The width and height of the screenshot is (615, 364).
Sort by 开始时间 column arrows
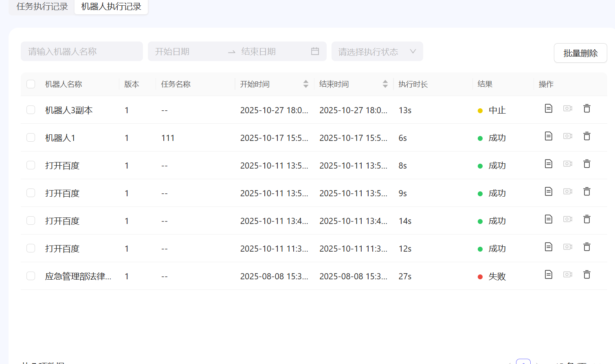click(x=305, y=84)
